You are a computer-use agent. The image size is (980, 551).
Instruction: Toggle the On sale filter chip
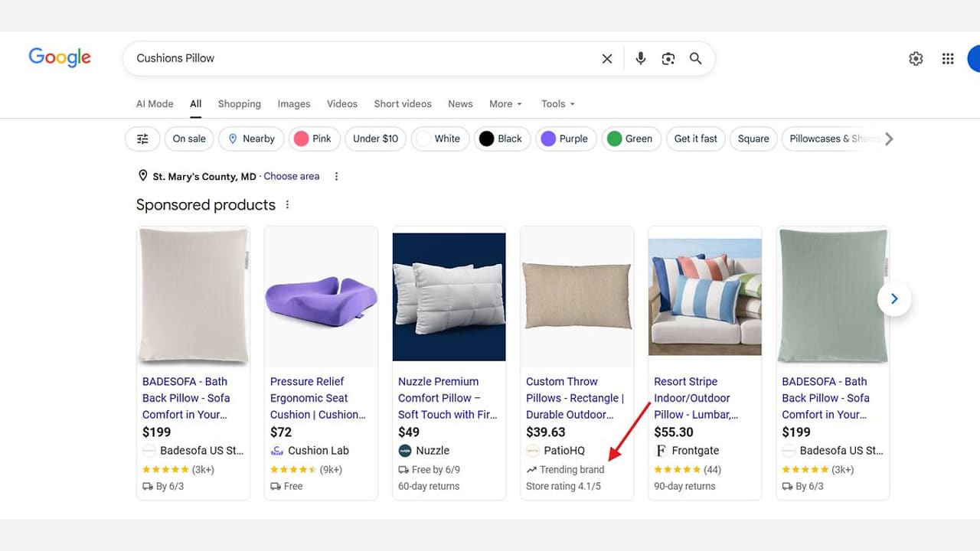pos(189,139)
